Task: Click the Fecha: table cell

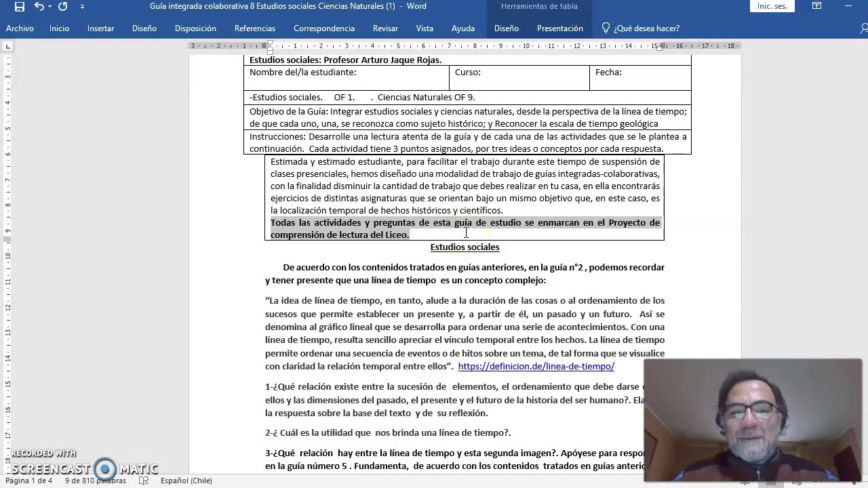Action: [x=640, y=78]
